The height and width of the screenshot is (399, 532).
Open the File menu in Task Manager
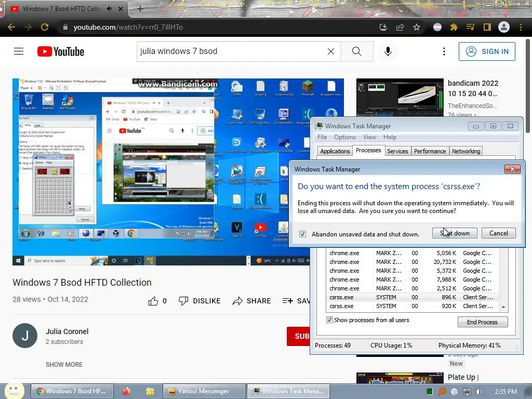[x=322, y=137]
